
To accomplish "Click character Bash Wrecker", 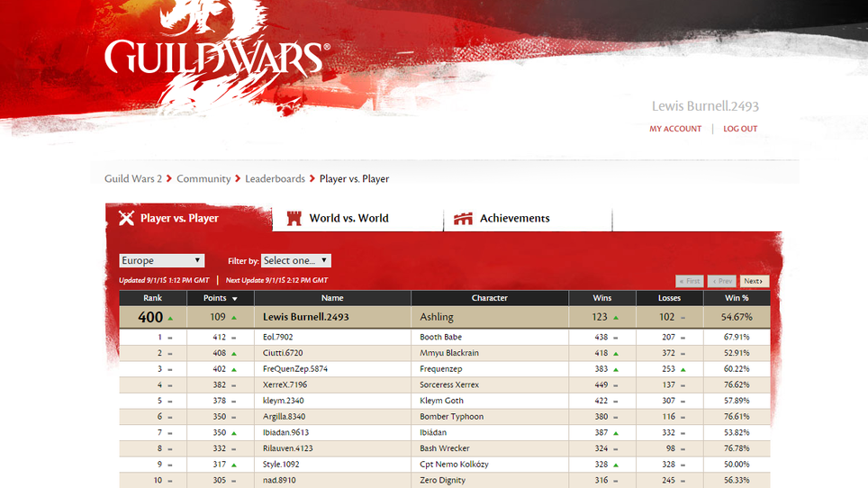I will pos(445,448).
